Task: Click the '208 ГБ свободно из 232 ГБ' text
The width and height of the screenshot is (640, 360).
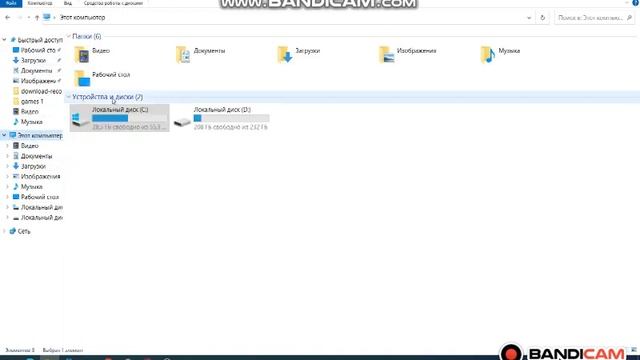Action: click(x=231, y=127)
